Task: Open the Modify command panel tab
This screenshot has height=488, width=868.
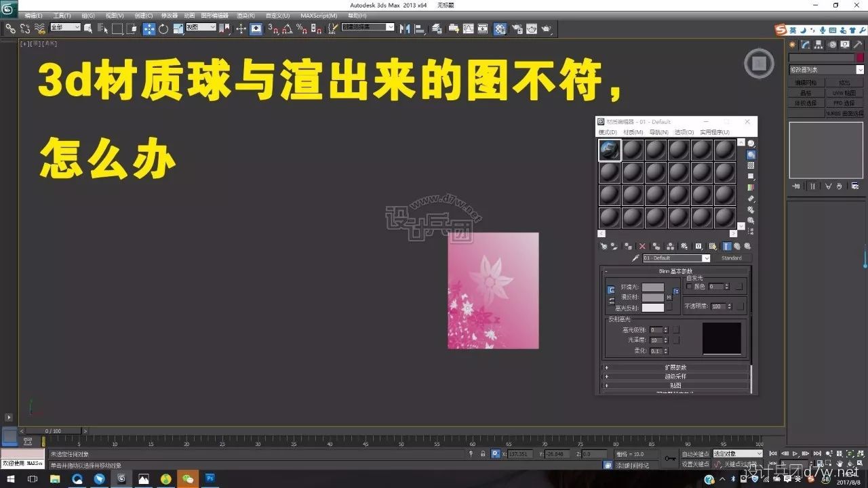Action: click(806, 45)
